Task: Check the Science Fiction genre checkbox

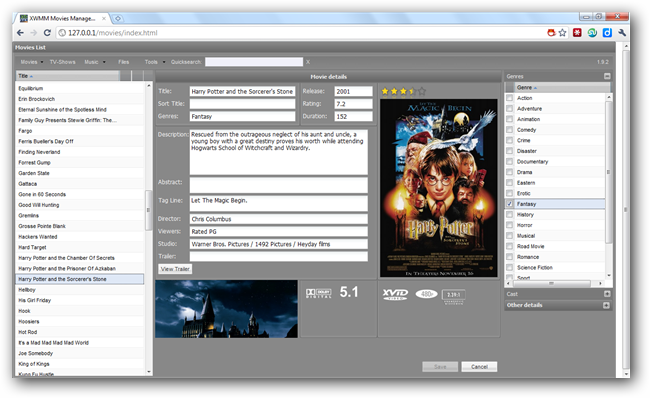Action: (x=509, y=267)
